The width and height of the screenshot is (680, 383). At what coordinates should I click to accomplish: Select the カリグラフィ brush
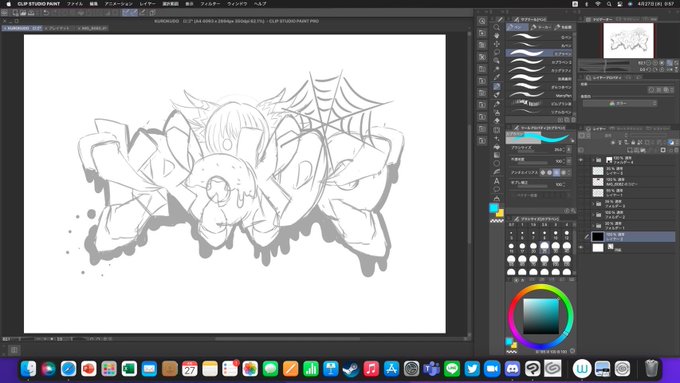tap(541, 70)
